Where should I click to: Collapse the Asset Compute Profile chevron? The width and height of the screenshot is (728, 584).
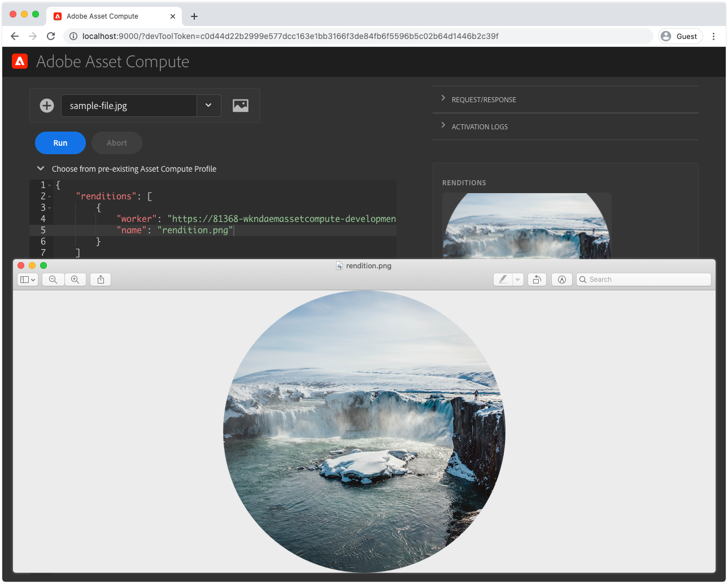[x=41, y=168]
